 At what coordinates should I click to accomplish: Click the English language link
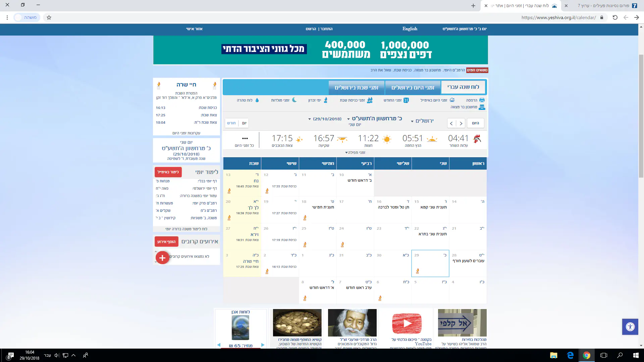coord(410,29)
